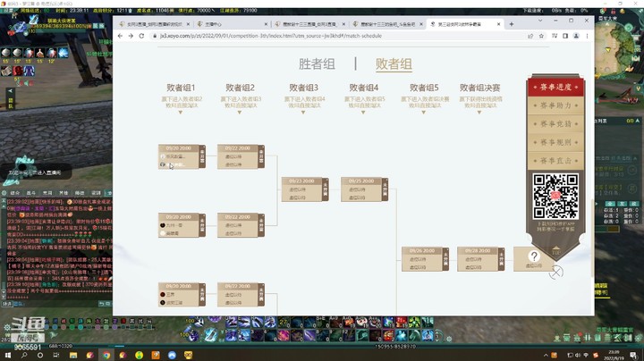The image size is (644, 361).
Task: Open the 09/20 20:00 top match card in 败者组1
Action: 182,156
